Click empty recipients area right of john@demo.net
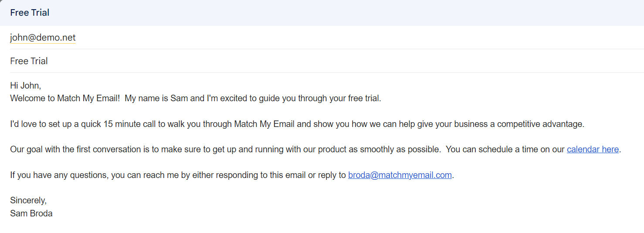This screenshot has width=644, height=233. pos(349,38)
